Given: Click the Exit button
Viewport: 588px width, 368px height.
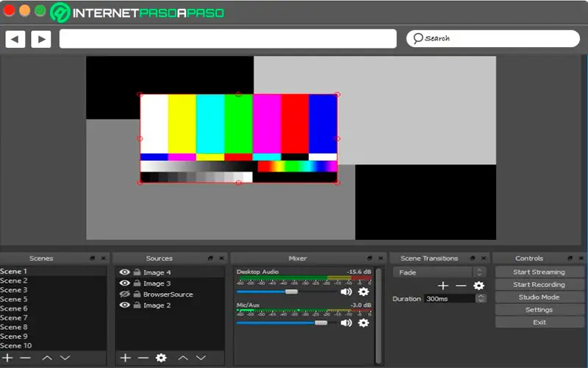Looking at the screenshot, I should pyautogui.click(x=539, y=322).
